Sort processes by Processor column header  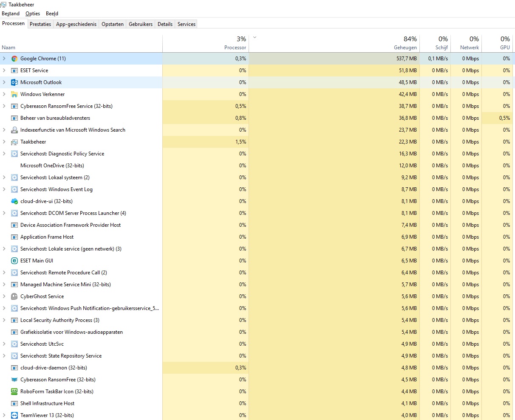coord(235,48)
